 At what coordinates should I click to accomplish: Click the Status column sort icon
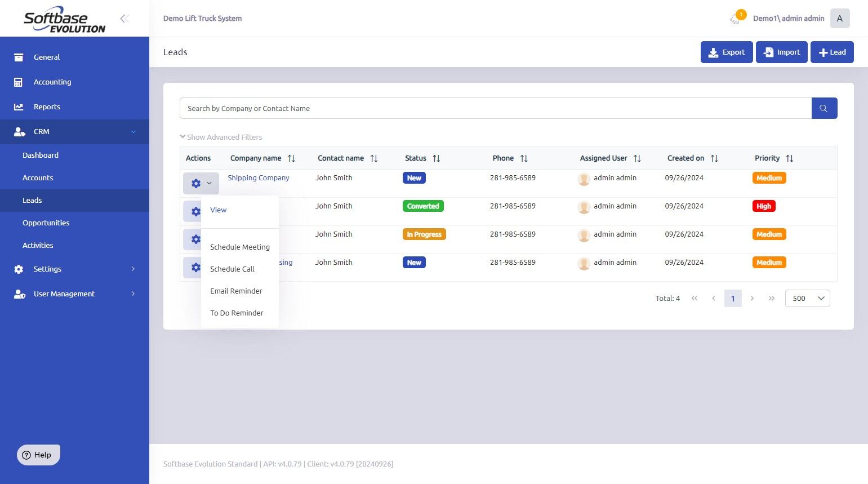(x=436, y=158)
